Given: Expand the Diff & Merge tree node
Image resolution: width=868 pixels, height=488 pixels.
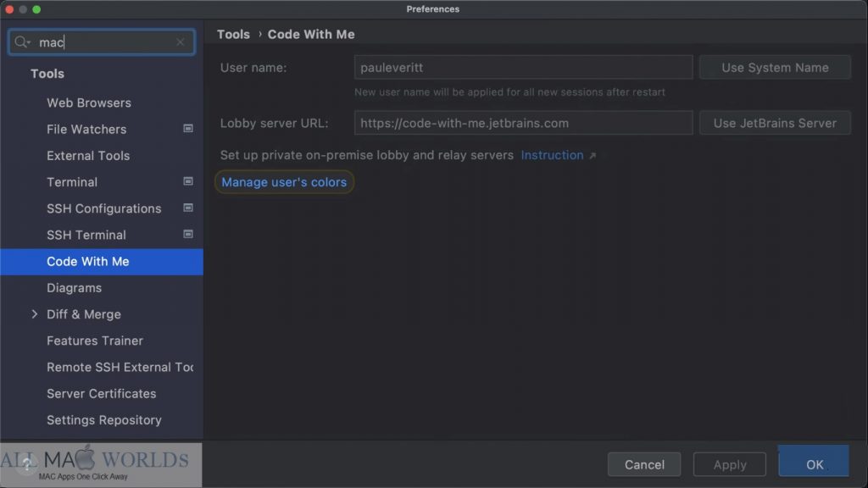Looking at the screenshot, I should pos(34,314).
